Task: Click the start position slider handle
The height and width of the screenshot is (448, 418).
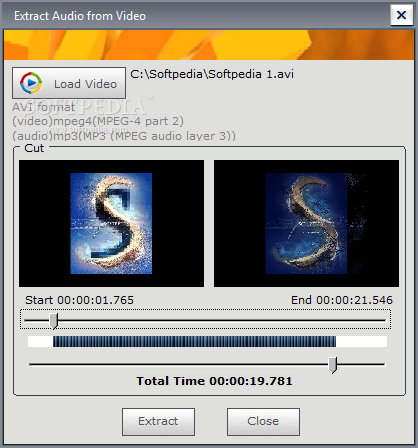Action: tap(54, 321)
